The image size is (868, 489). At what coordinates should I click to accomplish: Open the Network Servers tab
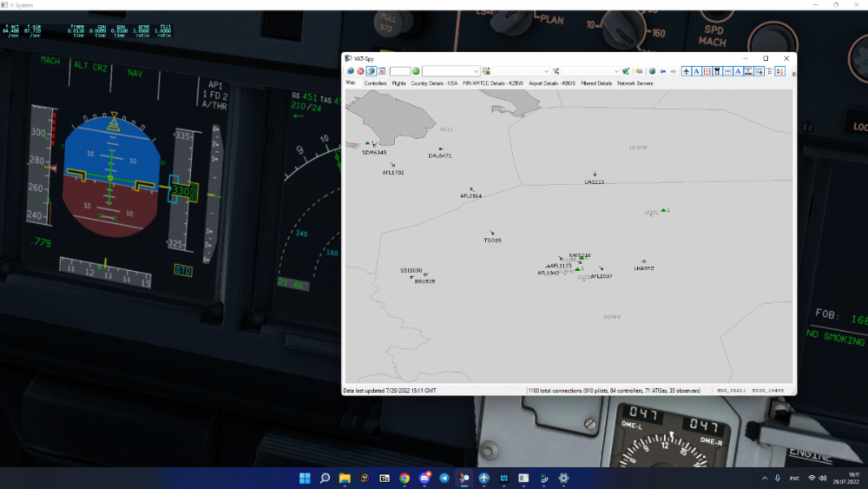pyautogui.click(x=635, y=83)
